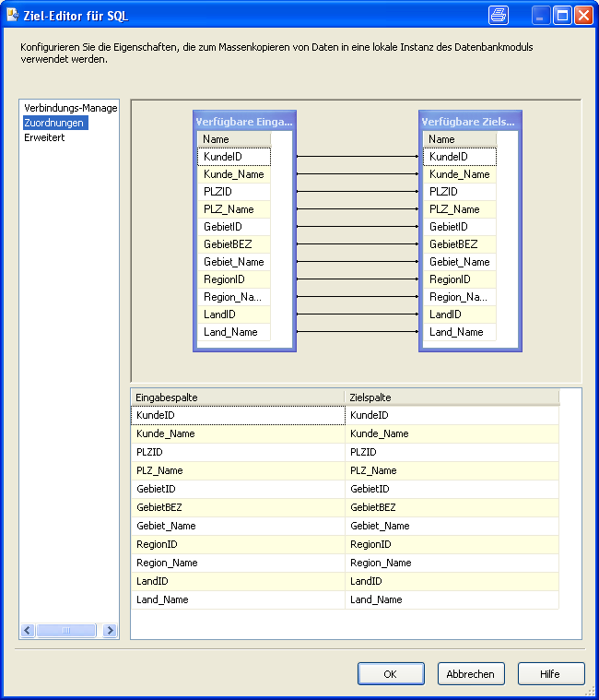Open Hilfe for this dialog

[x=551, y=673]
